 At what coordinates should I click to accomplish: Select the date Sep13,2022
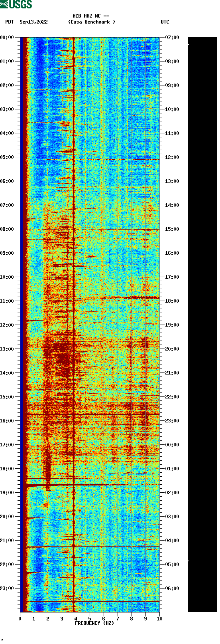coord(33,22)
